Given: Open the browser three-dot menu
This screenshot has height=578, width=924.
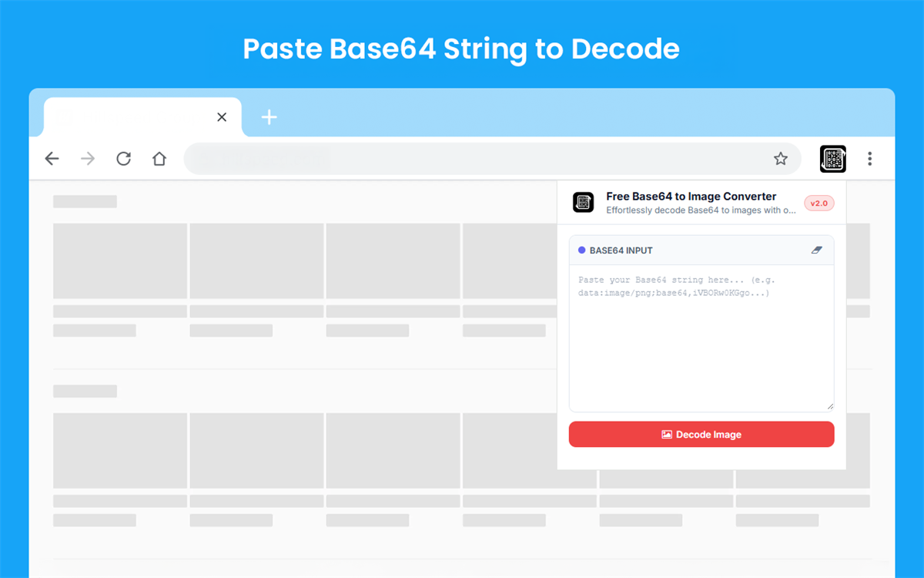Looking at the screenshot, I should (x=869, y=159).
